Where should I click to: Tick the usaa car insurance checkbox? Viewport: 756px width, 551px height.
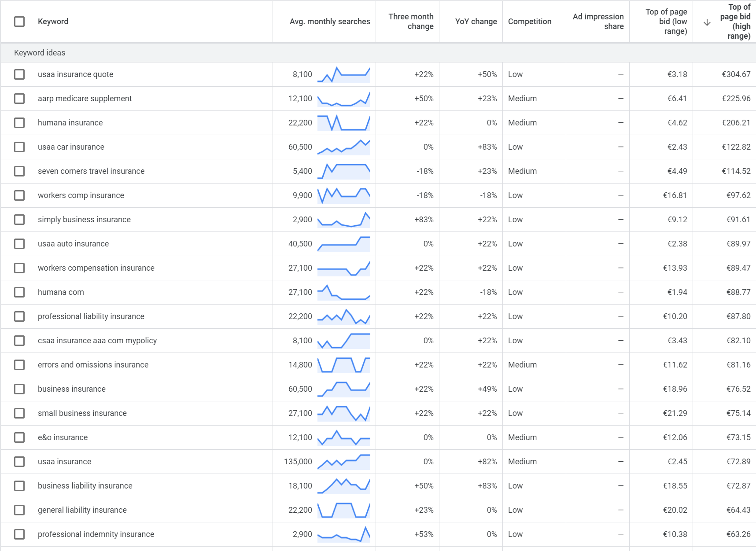(19, 147)
